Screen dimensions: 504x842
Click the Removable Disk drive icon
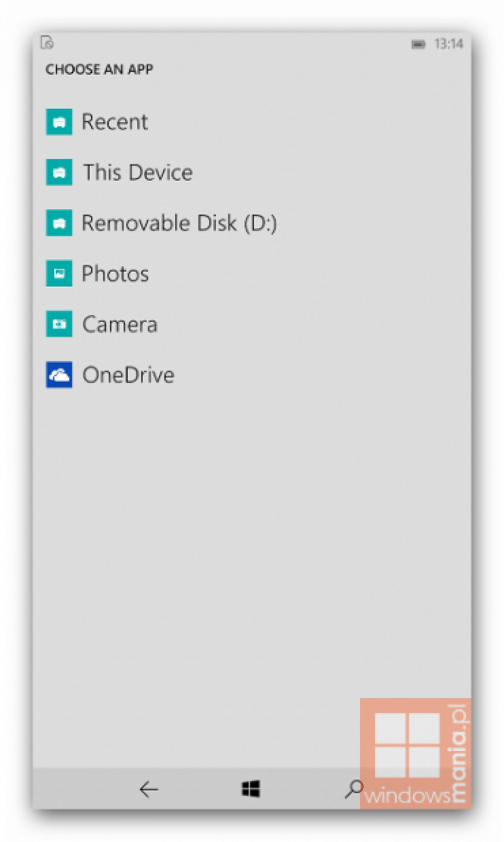59,223
